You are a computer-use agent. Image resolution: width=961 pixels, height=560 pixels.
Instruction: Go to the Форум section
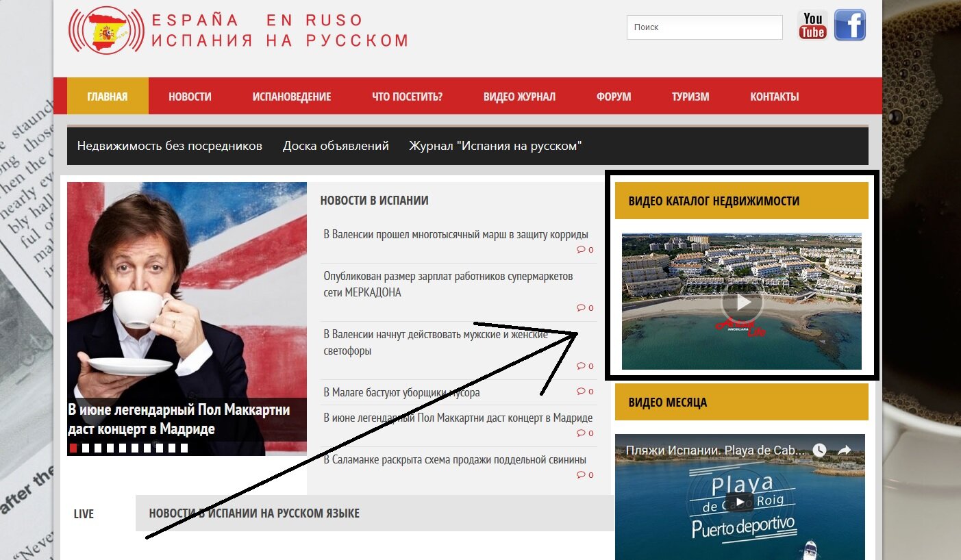point(614,97)
